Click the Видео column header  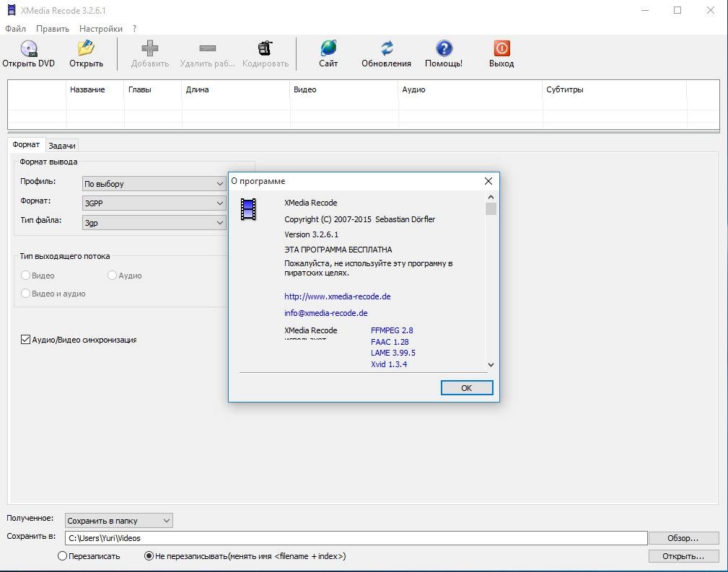click(x=344, y=89)
